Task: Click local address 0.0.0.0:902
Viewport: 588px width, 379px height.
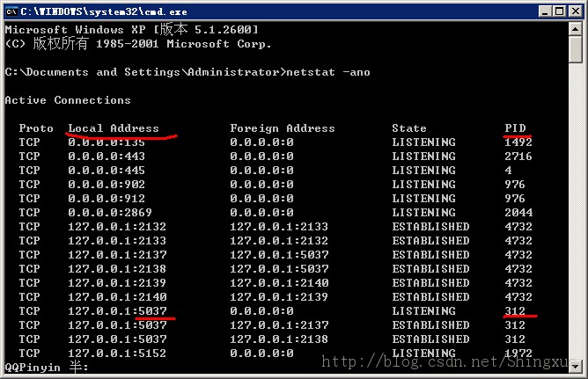Action: tap(107, 185)
